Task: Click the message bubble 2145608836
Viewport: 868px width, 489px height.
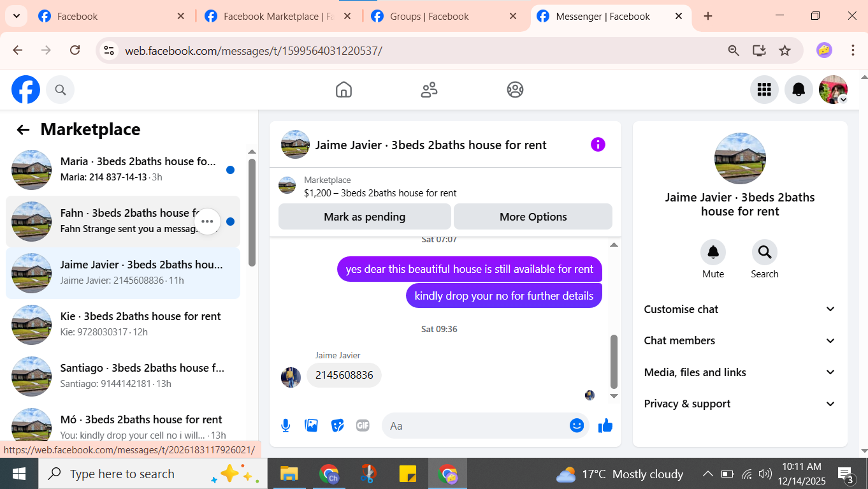Action: (344, 375)
